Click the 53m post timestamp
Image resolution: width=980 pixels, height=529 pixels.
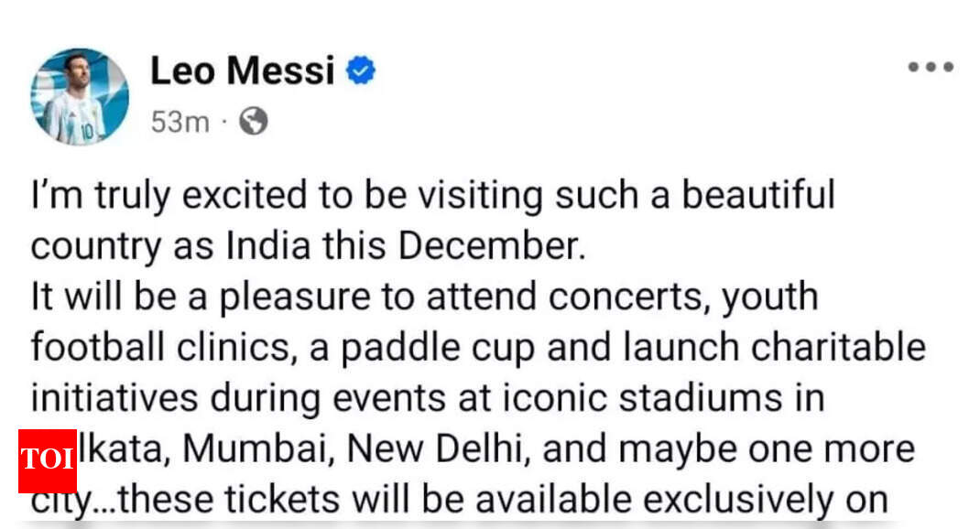180,121
